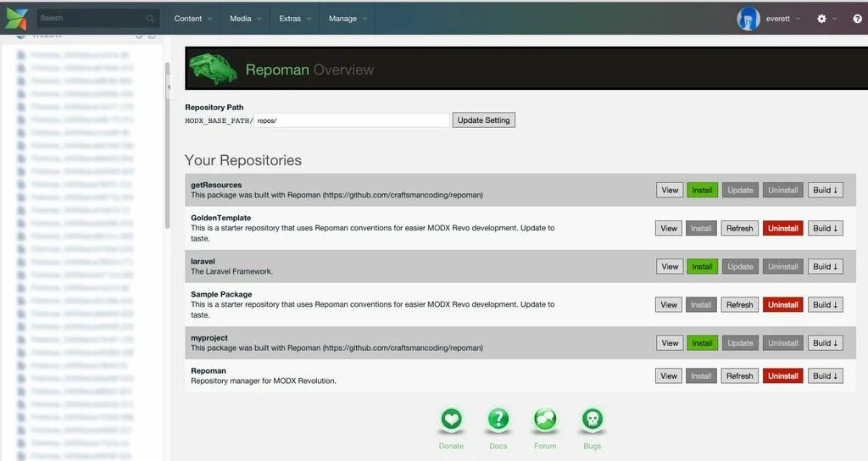View the Repoman repository
The image size is (868, 461).
point(669,375)
